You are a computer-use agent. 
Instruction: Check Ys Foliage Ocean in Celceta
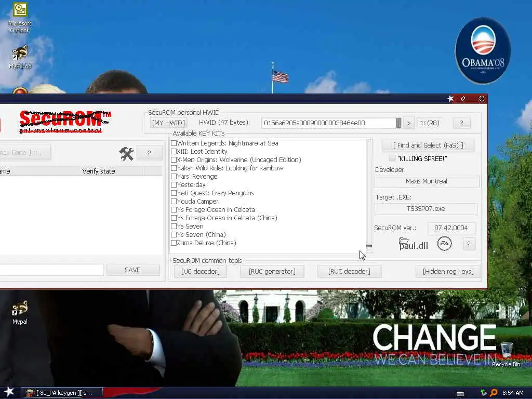coord(174,210)
